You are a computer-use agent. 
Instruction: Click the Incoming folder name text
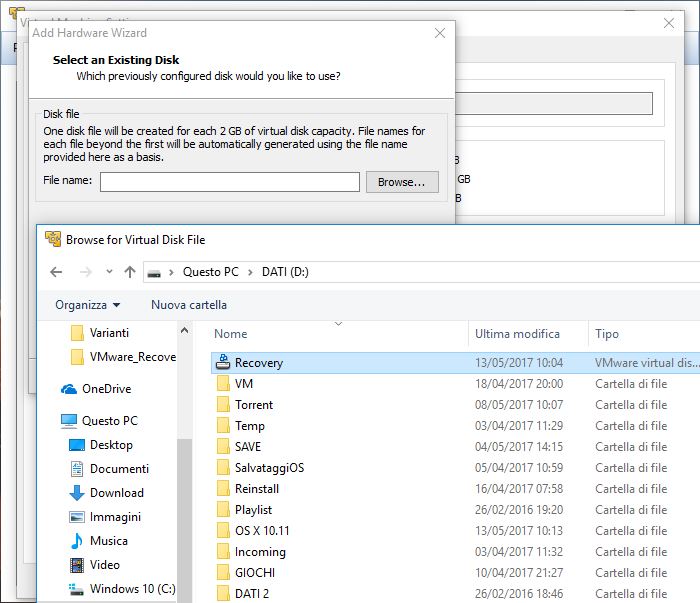[260, 552]
